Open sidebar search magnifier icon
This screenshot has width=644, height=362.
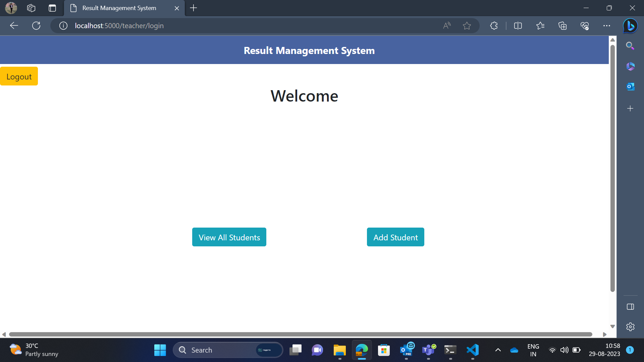click(630, 46)
